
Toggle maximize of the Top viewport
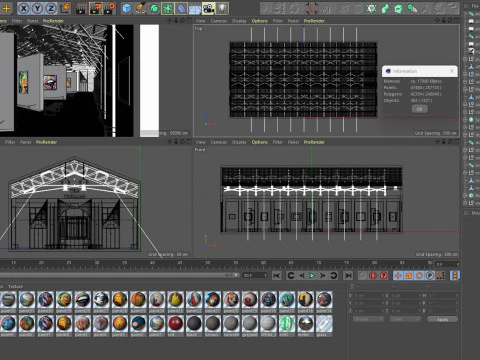pyautogui.click(x=456, y=21)
